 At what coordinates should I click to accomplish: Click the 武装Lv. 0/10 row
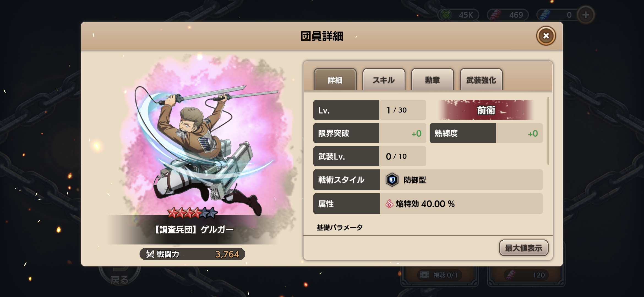370,156
